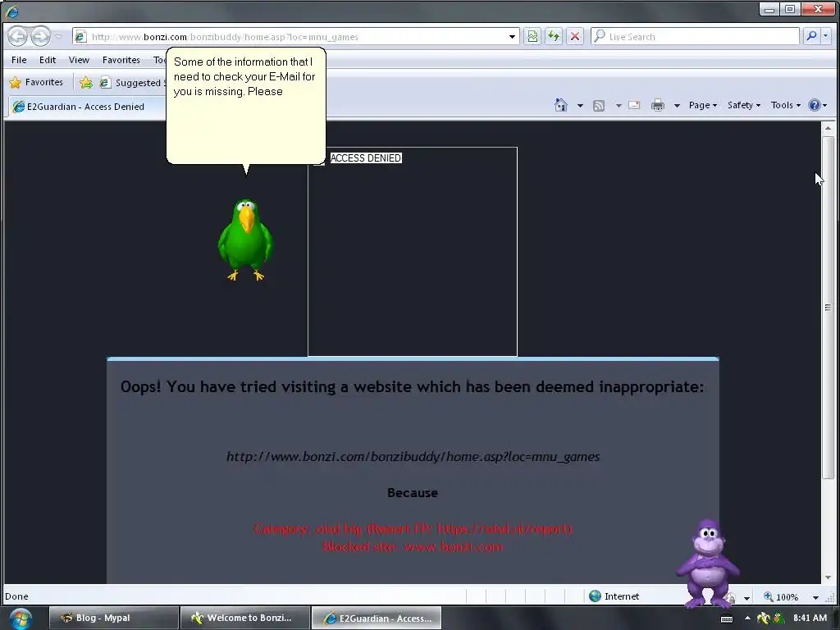The image size is (840, 630).
Task: Open Suggested Sites link
Action: tap(133, 83)
